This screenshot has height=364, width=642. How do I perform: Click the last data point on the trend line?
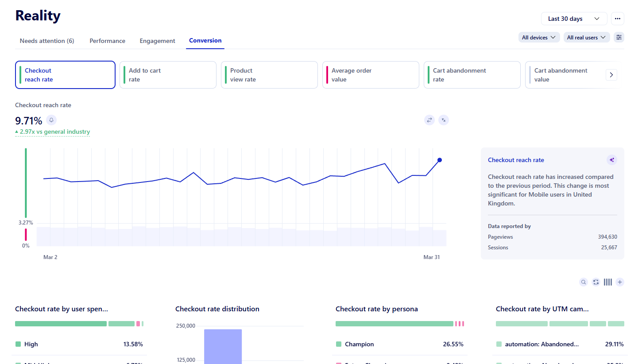click(x=439, y=160)
